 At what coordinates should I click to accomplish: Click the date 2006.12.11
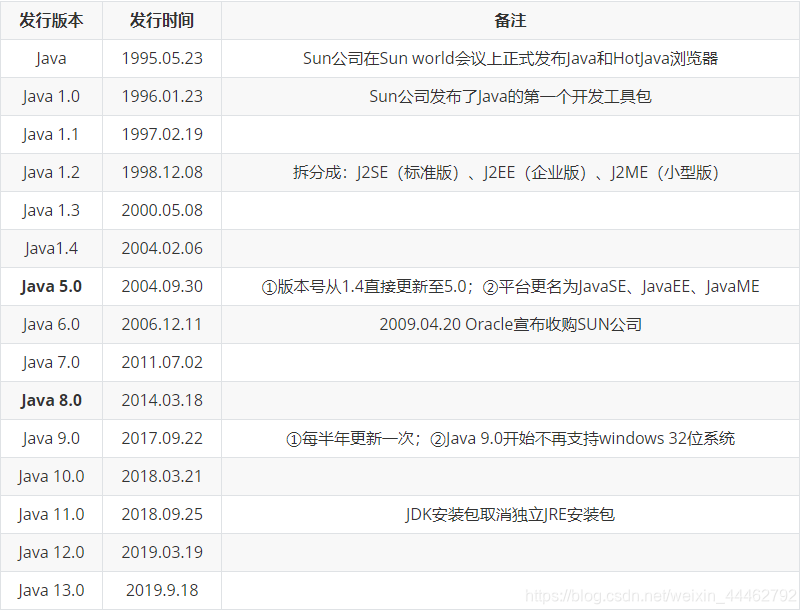point(162,324)
